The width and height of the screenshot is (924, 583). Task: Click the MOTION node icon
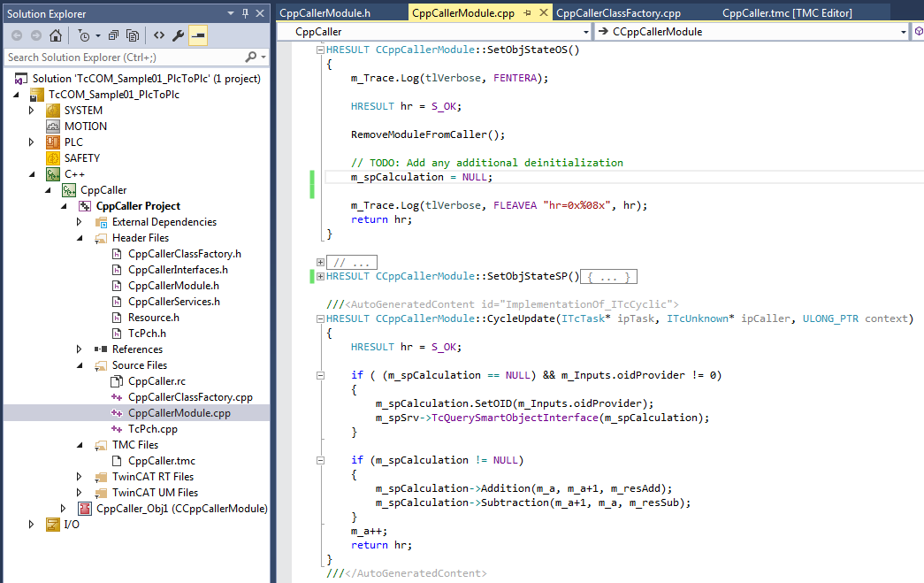pos(53,127)
